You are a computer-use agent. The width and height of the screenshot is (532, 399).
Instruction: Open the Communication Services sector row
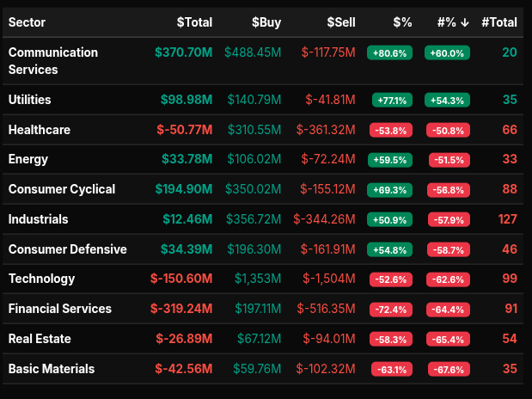53,61
